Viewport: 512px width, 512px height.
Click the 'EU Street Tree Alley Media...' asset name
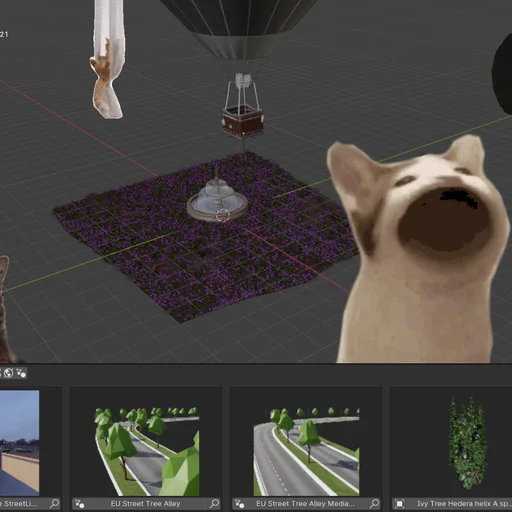point(305,503)
